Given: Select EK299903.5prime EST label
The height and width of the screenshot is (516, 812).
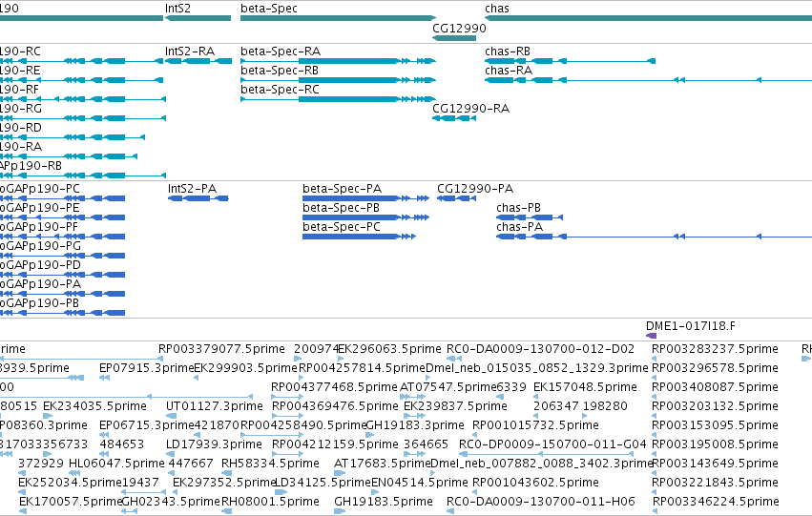Looking at the screenshot, I should 246,368.
